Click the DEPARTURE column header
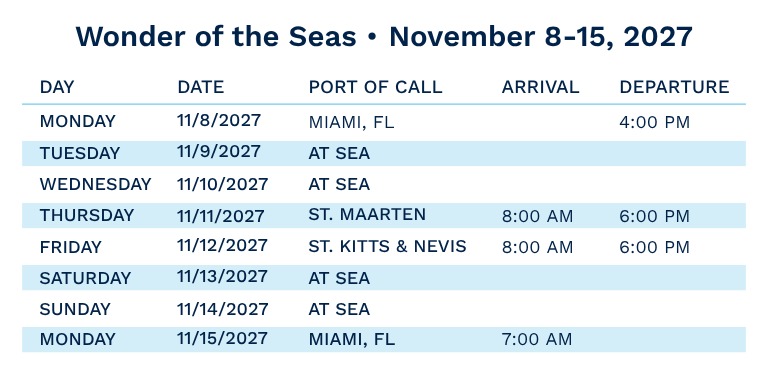 coord(674,87)
